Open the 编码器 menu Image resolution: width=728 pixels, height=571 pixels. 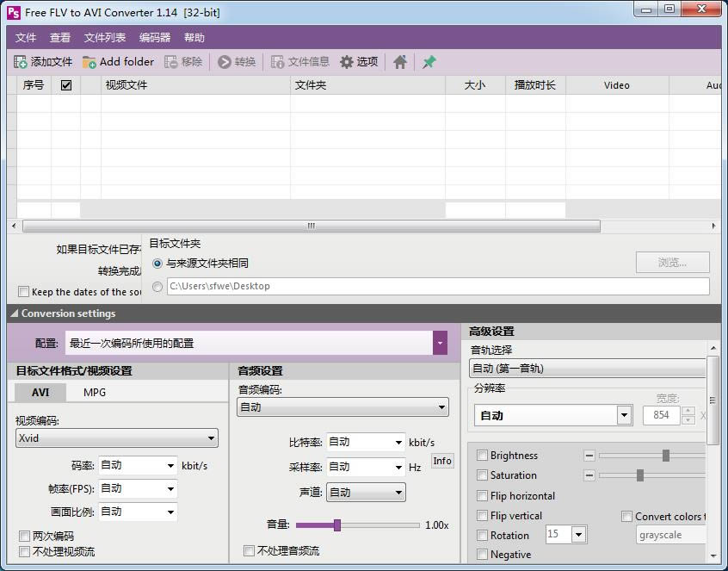(155, 38)
